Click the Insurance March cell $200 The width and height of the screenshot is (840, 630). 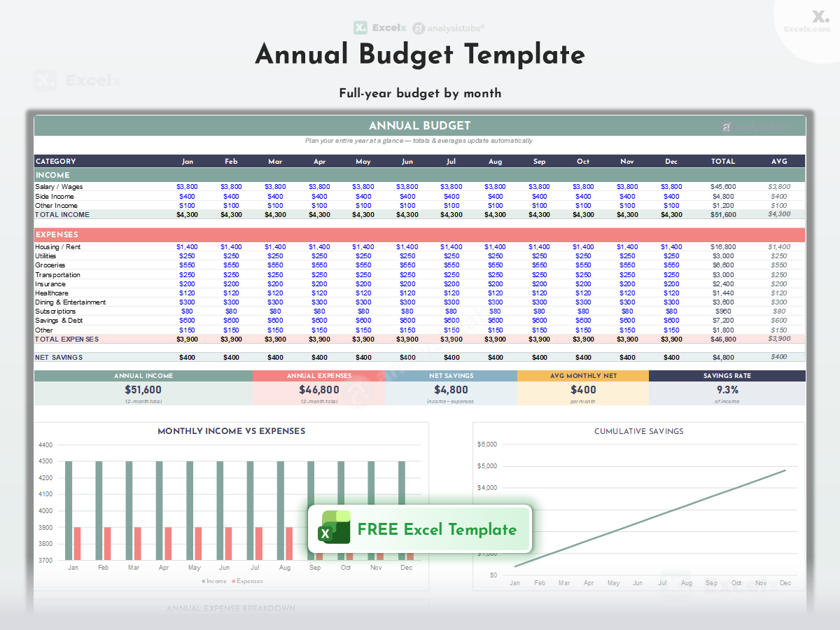(275, 284)
